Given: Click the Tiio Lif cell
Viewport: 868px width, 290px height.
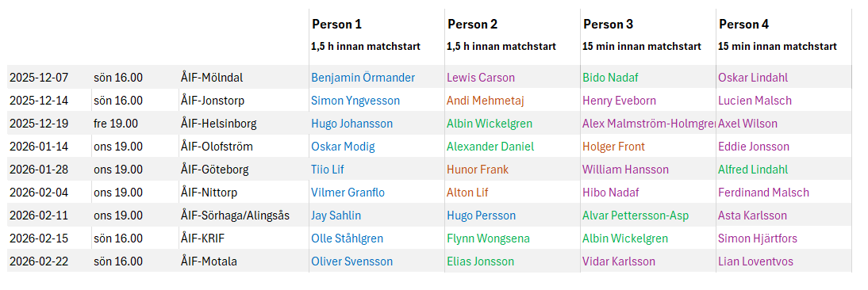Looking at the screenshot, I should click(x=376, y=170).
